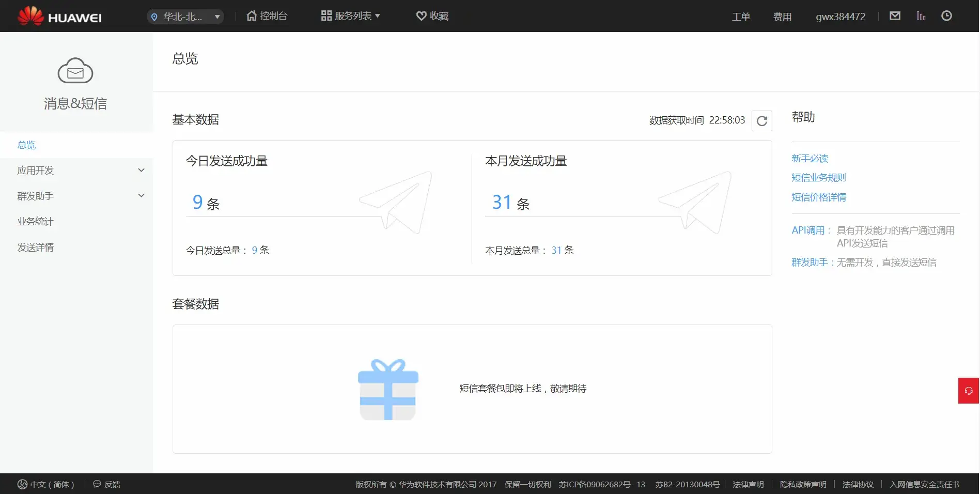Open the 华北 region selector dropdown
This screenshot has width=980, height=494.
click(185, 17)
